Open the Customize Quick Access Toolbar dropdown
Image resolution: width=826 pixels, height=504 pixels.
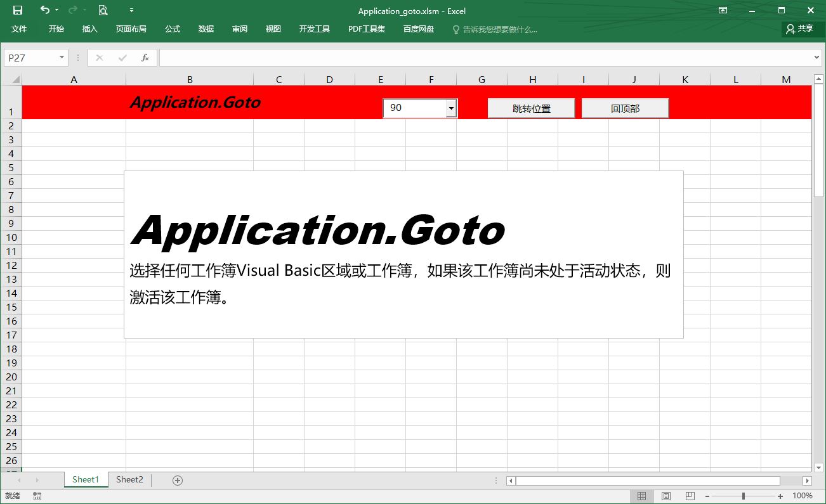(x=131, y=10)
